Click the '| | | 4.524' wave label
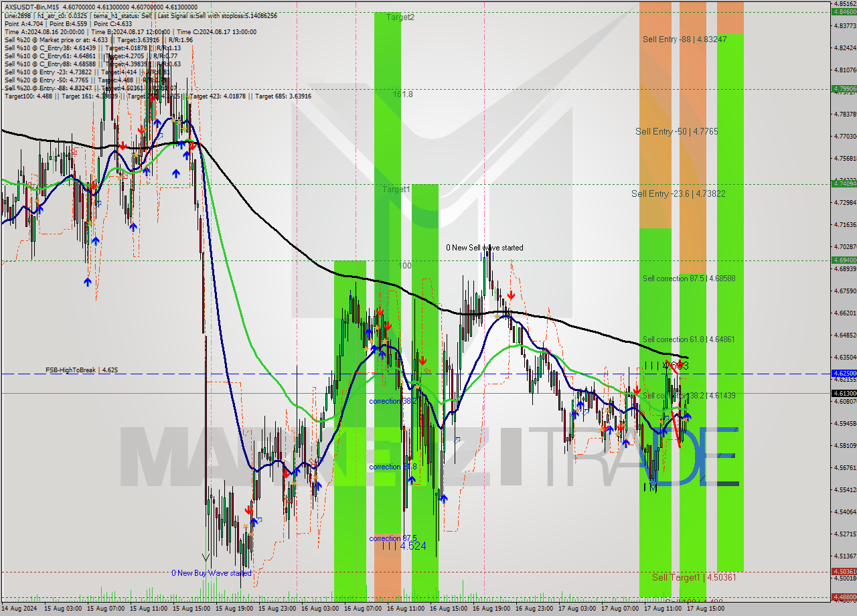Screen dimensions: 857x616 (404, 546)
